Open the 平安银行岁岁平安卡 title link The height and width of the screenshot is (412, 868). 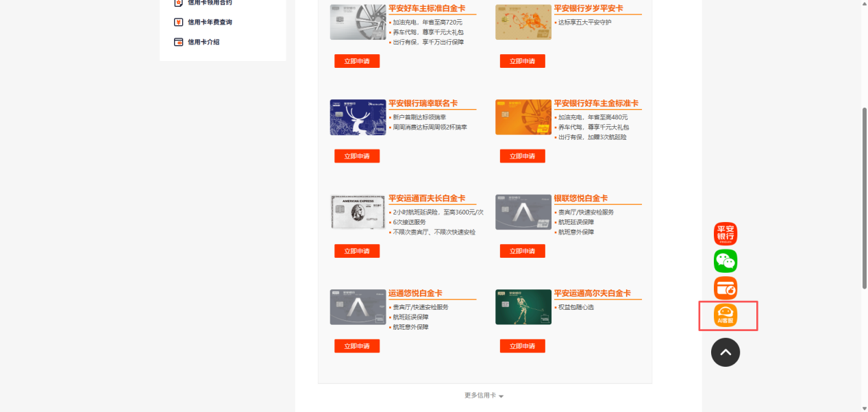(588, 8)
